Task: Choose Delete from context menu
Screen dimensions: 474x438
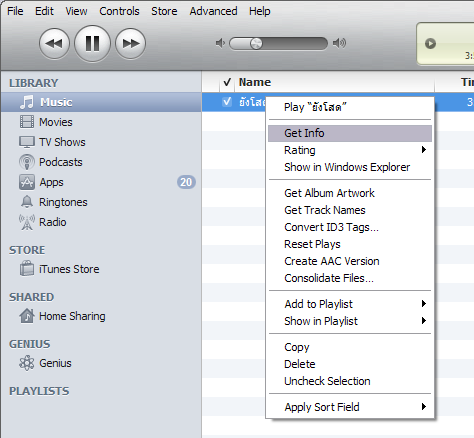Action: coord(350,364)
